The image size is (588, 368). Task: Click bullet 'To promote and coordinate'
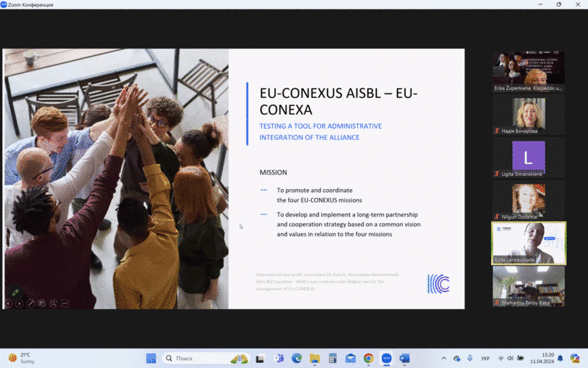[x=315, y=191]
